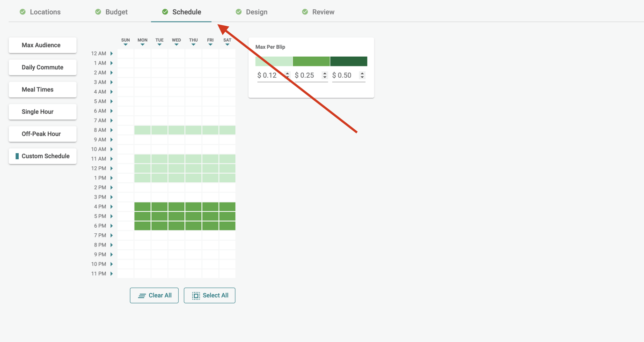Expand the 12 AM hour row

[x=111, y=53]
